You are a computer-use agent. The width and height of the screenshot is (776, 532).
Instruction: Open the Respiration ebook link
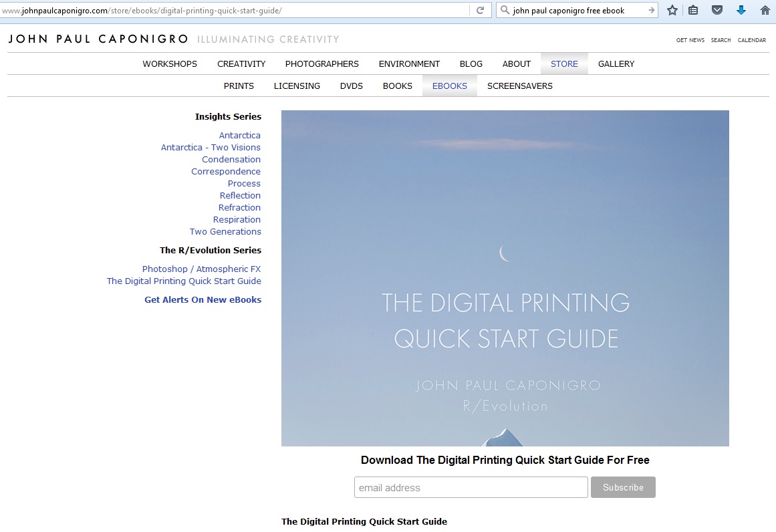point(237,219)
